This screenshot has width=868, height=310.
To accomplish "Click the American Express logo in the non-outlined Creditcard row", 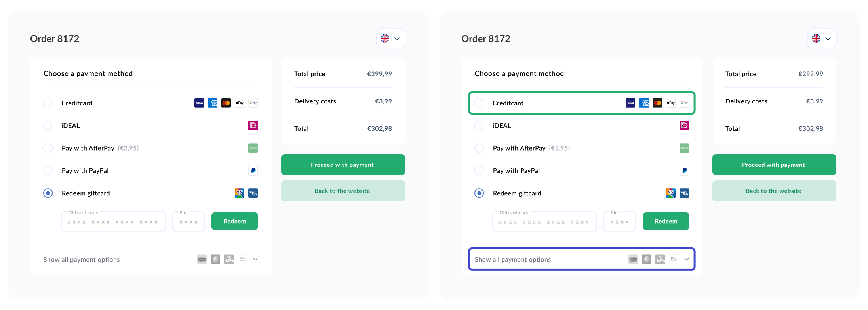I will [x=213, y=103].
